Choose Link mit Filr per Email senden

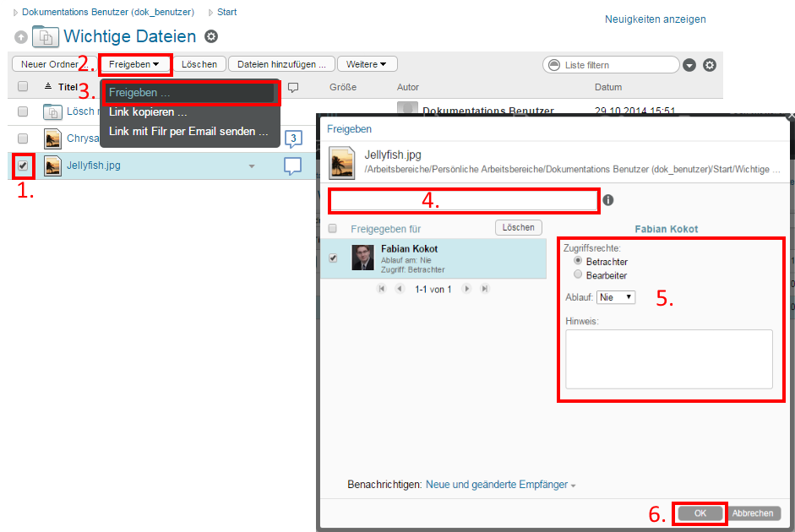point(188,131)
